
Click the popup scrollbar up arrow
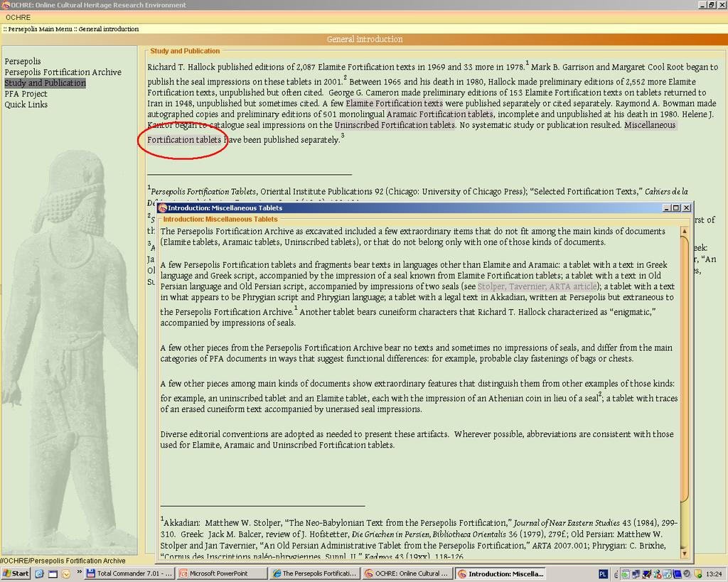685,231
